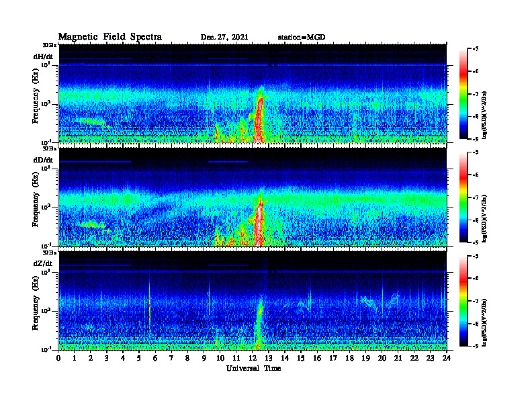
Task: Click hour 6 on the Universal Time axis
Action: pos(155,359)
